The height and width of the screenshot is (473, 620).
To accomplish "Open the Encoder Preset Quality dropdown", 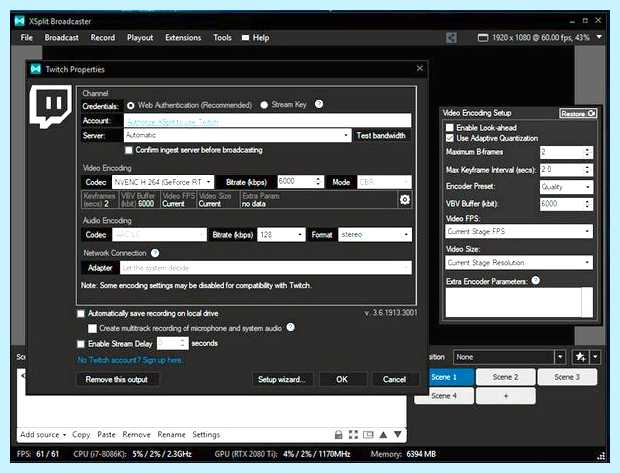I will pos(566,187).
